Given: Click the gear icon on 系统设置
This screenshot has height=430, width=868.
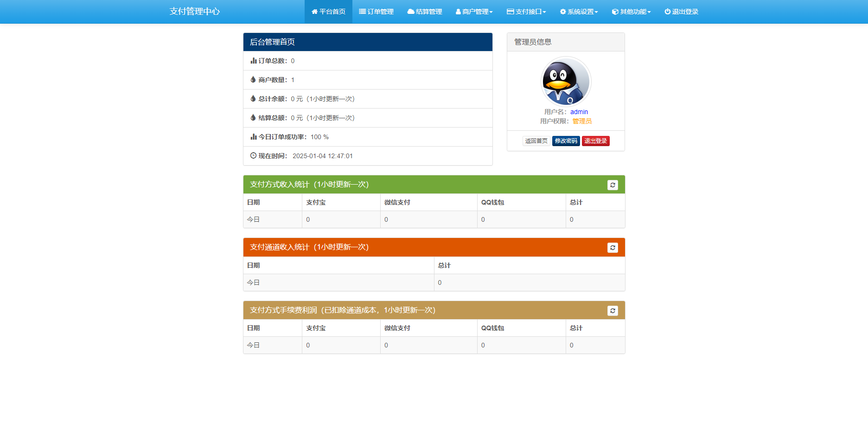Looking at the screenshot, I should tap(562, 12).
